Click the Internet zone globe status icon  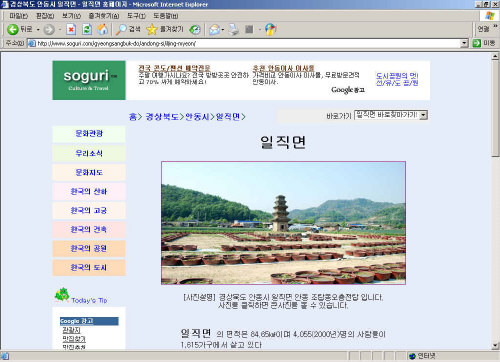[x=412, y=356]
